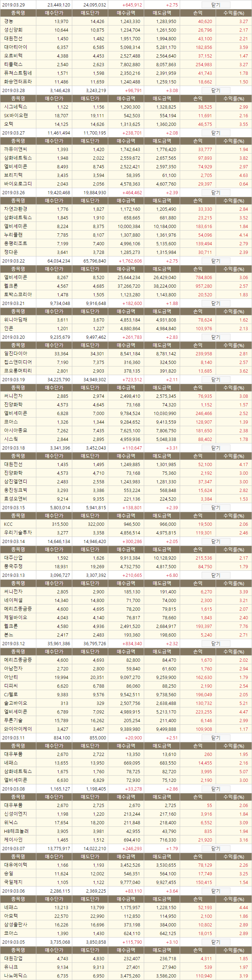Viewport: 252px width, 980px height.
Task: Select the 제일바이오 entry
Action: pyautogui.click(x=126, y=617)
